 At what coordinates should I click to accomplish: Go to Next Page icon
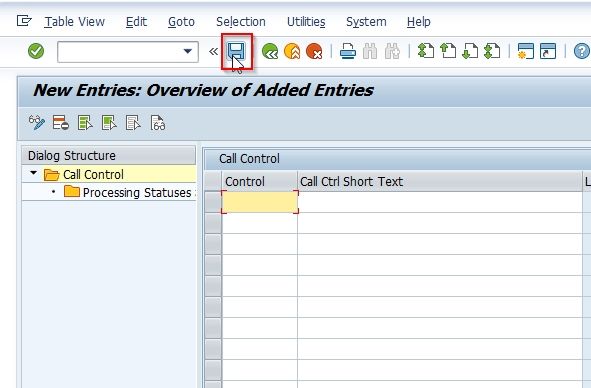470,51
